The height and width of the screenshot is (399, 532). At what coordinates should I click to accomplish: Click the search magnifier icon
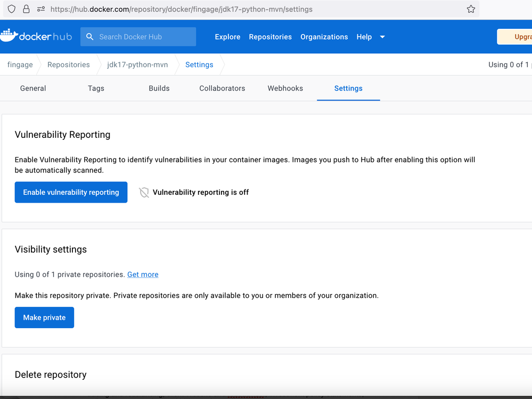[89, 37]
